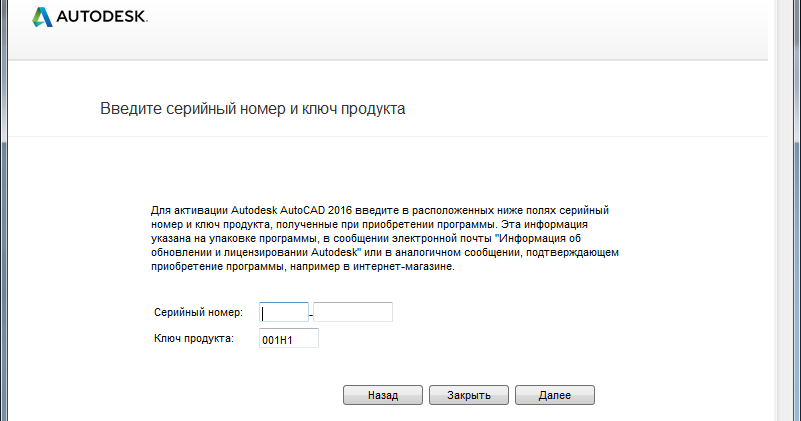Click the AUTODESK wordmark text
This screenshot has width=801, height=421.
point(102,17)
